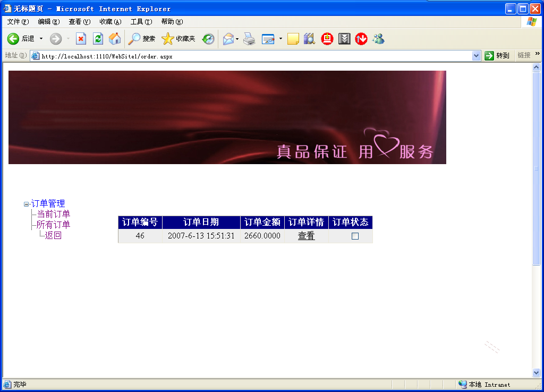Expand the Mail dropdown arrow
This screenshot has height=392, width=544.
click(x=237, y=38)
